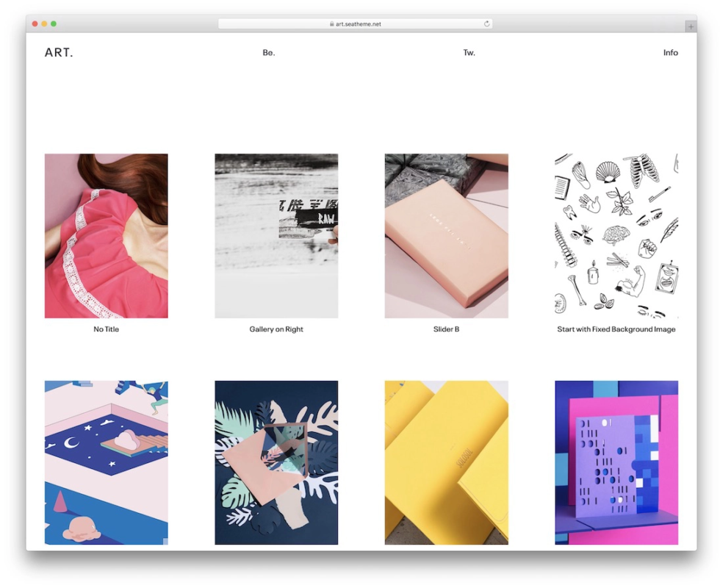Open a new tab with plus icon
This screenshot has width=723, height=588.
tap(690, 26)
